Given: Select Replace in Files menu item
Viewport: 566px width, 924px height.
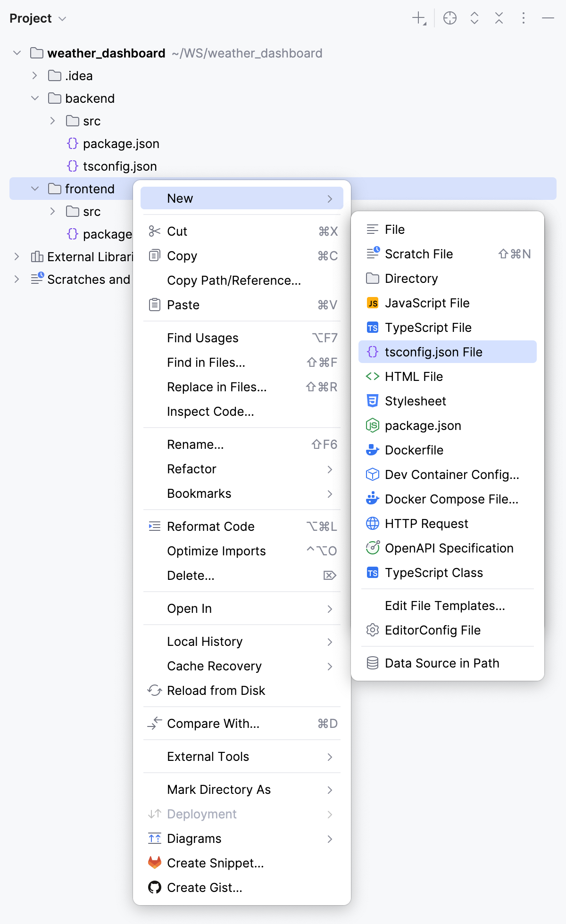Looking at the screenshot, I should point(242,387).
